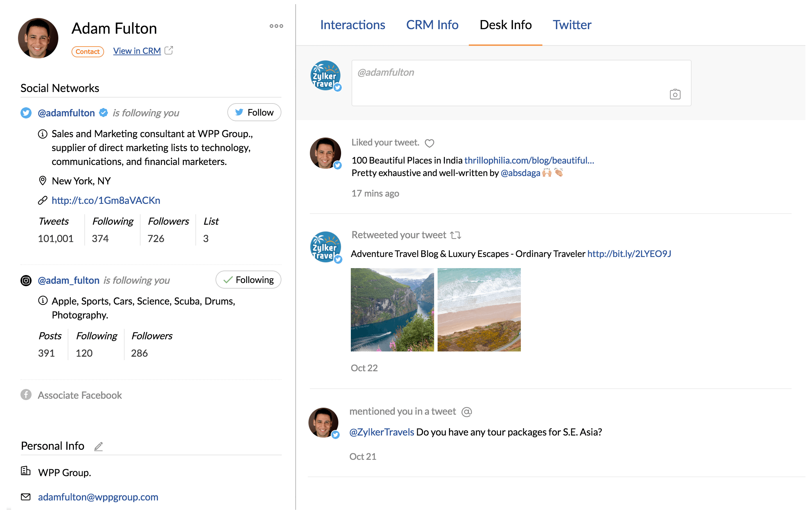This screenshot has width=812, height=514.
Task: Click the @ mention icon beside mentioned you
Action: click(x=467, y=412)
